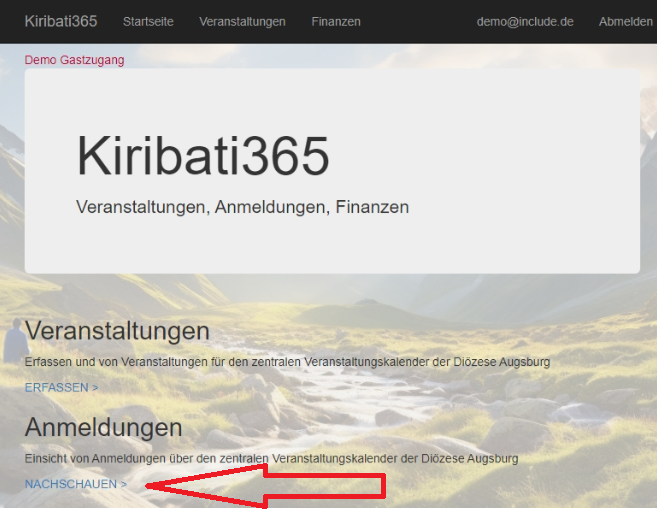Click the Veranstaltungen description text about Erfassen
The height and width of the screenshot is (509, 666).
click(287, 361)
